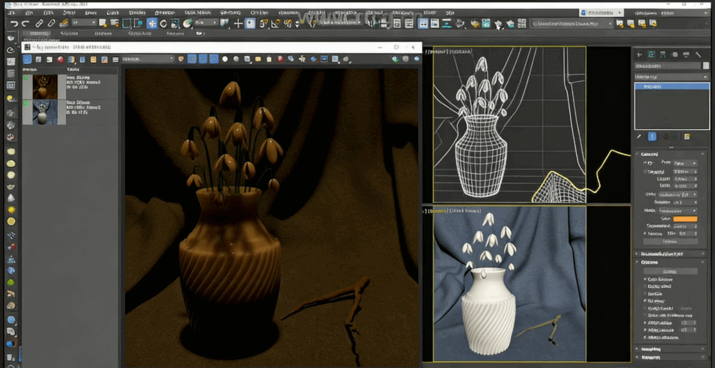Toggle the 3D Snaps magnet icon
This screenshot has width=715, height=368.
coord(264,24)
